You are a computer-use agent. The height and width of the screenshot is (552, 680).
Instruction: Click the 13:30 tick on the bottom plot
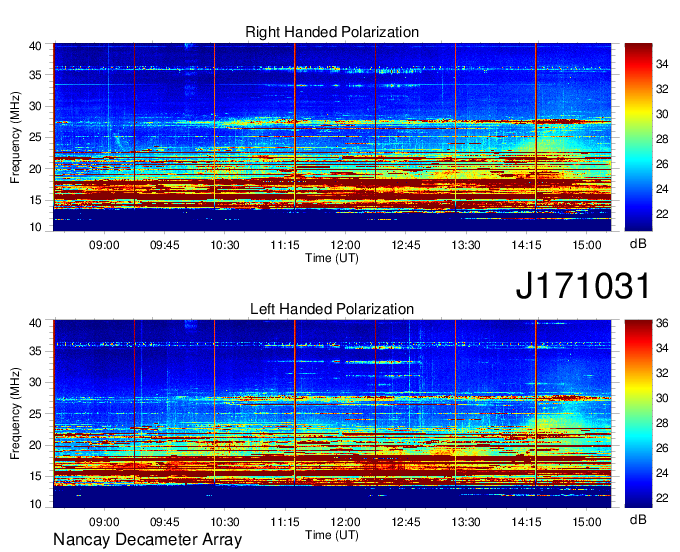466,522
